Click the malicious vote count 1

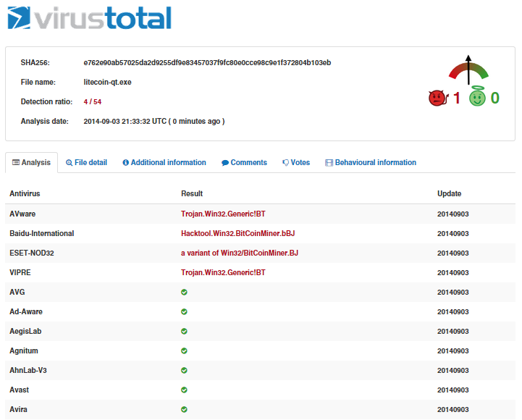[456, 98]
